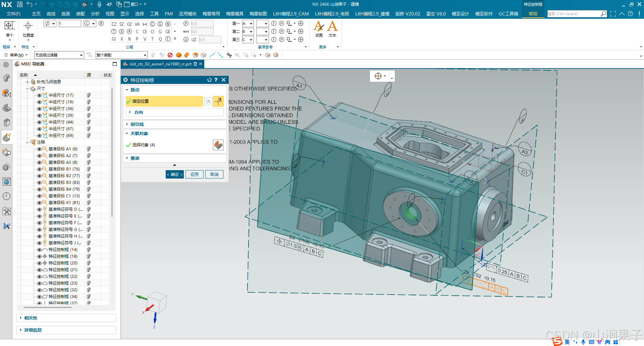The image size is (644, 346).
Task: Insert the circled X modifier symbol
Action: click(121, 32)
